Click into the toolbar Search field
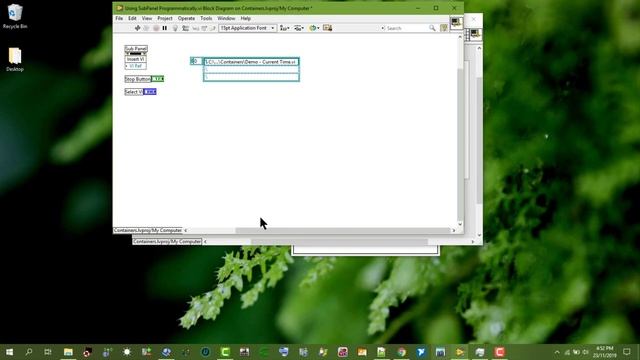This screenshot has width=640, height=360. [x=405, y=28]
